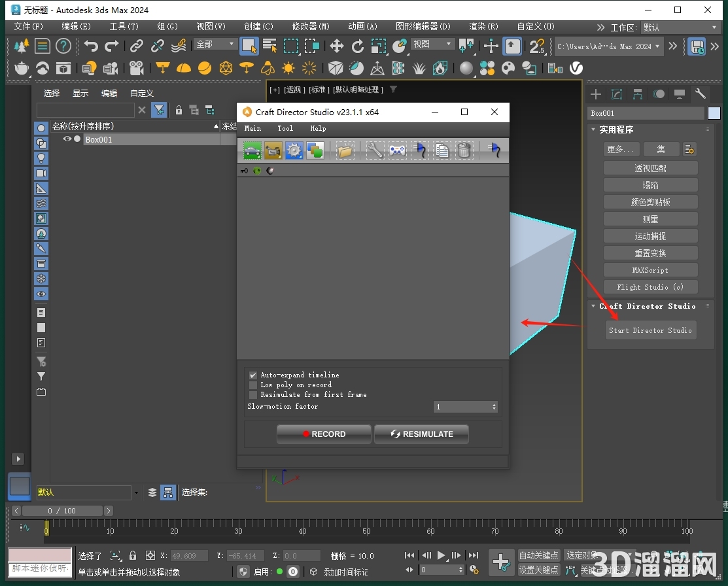Viewport: 728px width, 586px height.
Task: Adjust Slow-motion factor spinner arrows
Action: click(x=494, y=407)
